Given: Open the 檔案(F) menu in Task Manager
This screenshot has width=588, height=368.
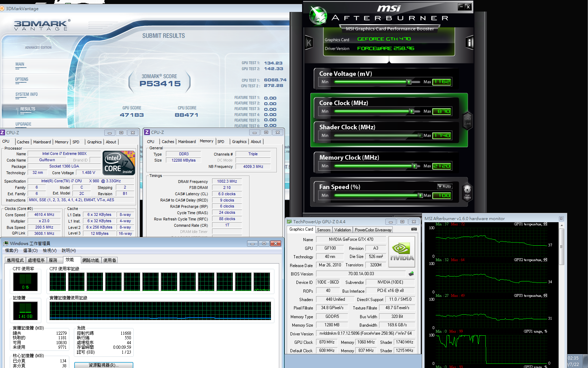Looking at the screenshot, I should tap(12, 251).
